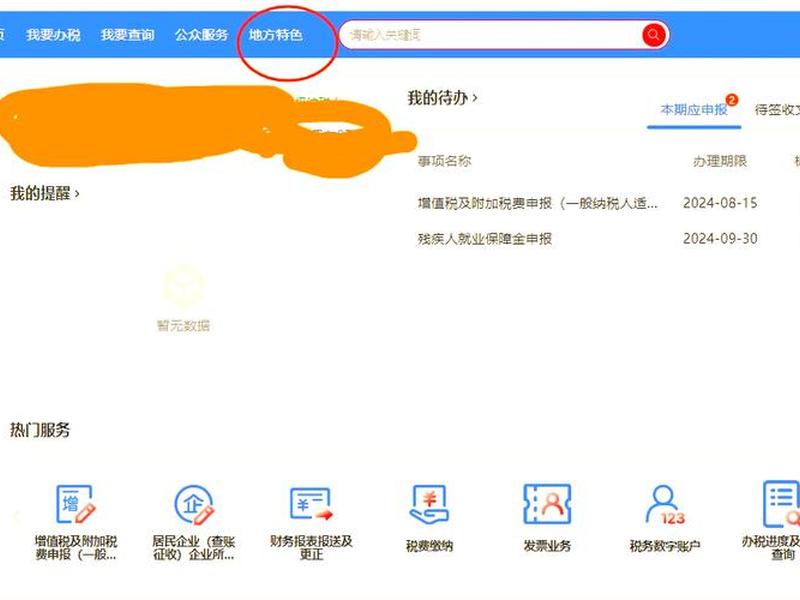Open the 公众服务 menu

pyautogui.click(x=202, y=35)
